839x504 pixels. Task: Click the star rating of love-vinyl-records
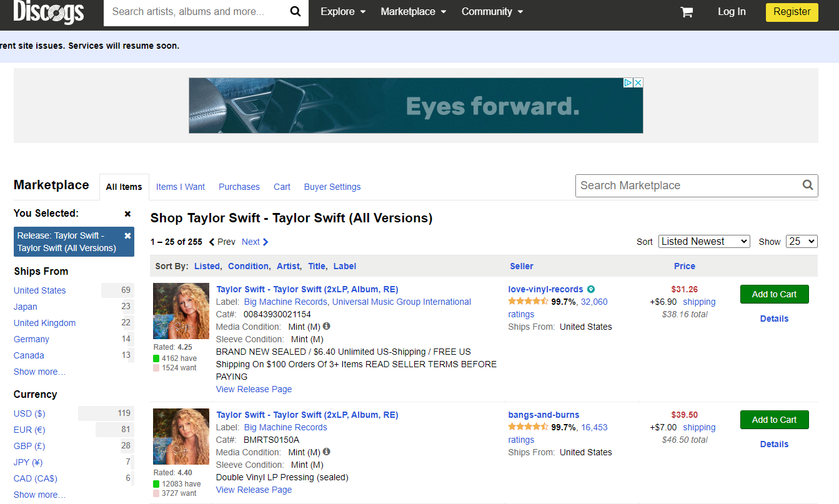coord(528,302)
